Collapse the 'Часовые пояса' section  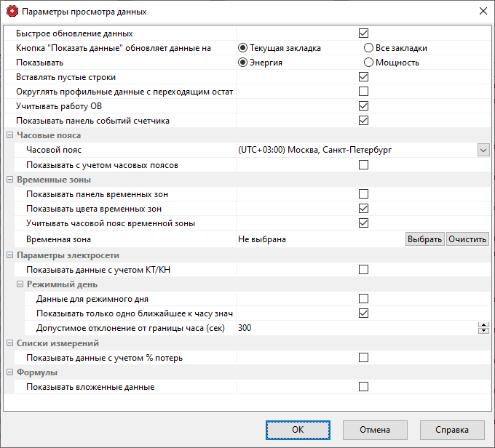[x=9, y=135]
